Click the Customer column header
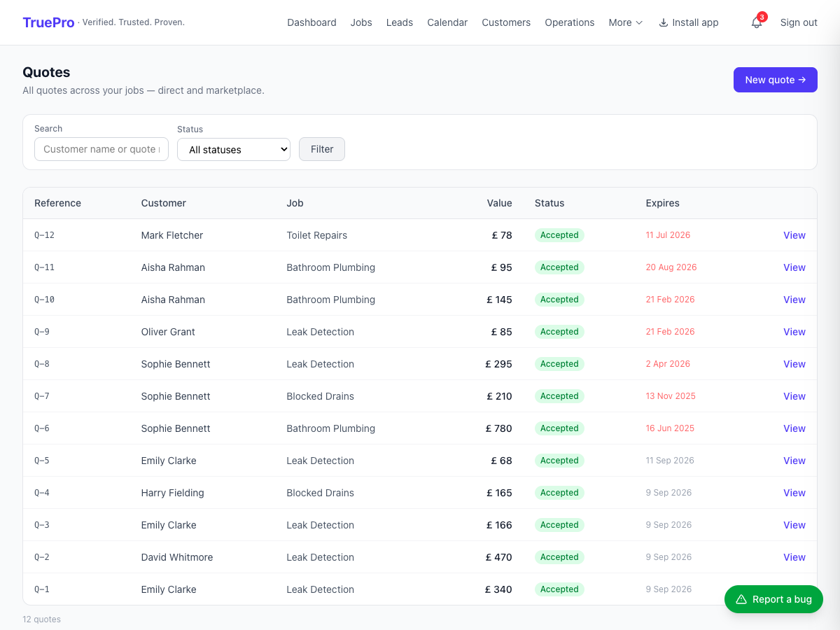Image resolution: width=840 pixels, height=630 pixels. pos(164,203)
